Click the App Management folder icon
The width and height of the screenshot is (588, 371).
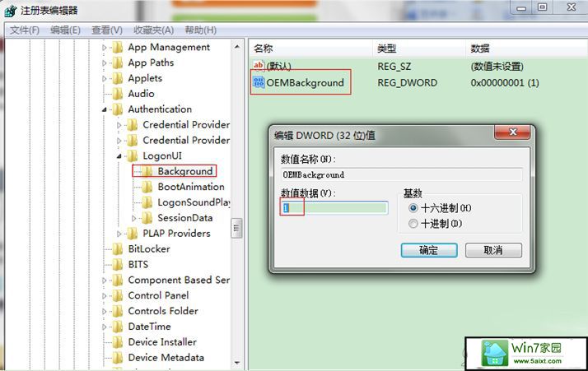[x=118, y=47]
